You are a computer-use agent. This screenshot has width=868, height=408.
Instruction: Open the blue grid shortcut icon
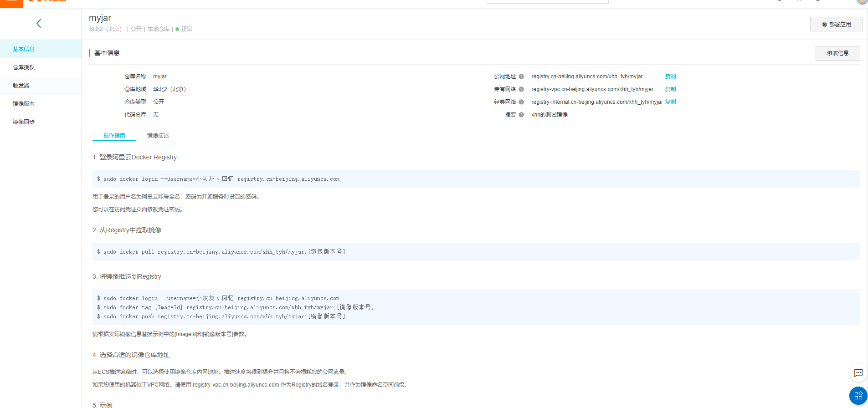[x=858, y=395]
